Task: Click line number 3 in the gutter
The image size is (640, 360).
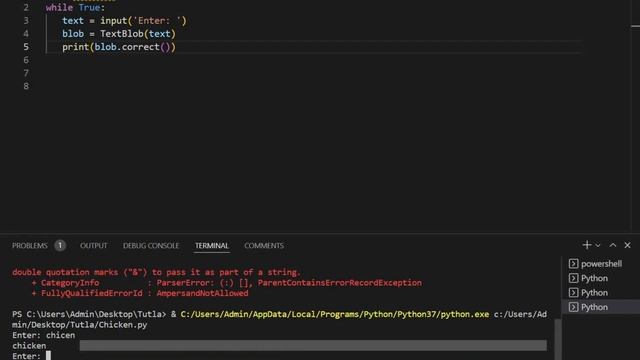Action: (26, 21)
